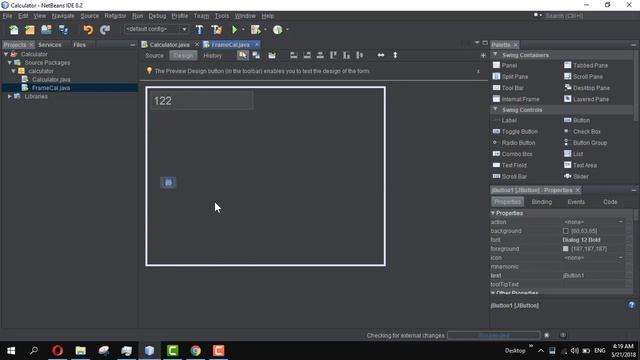Toggle horizontal resizability double-arrow icon

point(381,55)
